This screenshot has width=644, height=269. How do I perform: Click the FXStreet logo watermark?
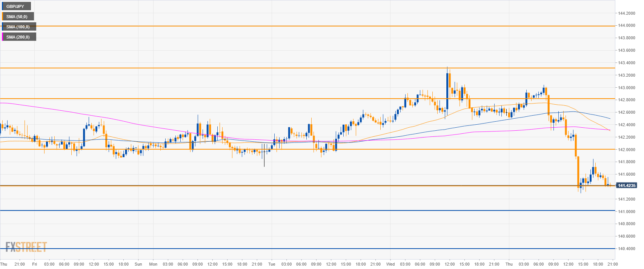point(26,247)
